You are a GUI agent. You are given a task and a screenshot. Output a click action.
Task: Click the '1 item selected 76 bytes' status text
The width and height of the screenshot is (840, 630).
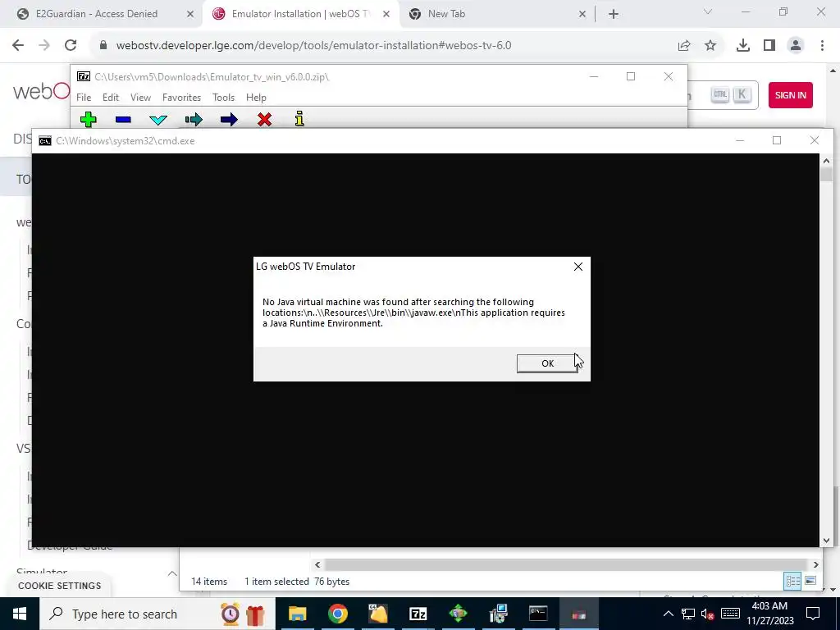[297, 582]
